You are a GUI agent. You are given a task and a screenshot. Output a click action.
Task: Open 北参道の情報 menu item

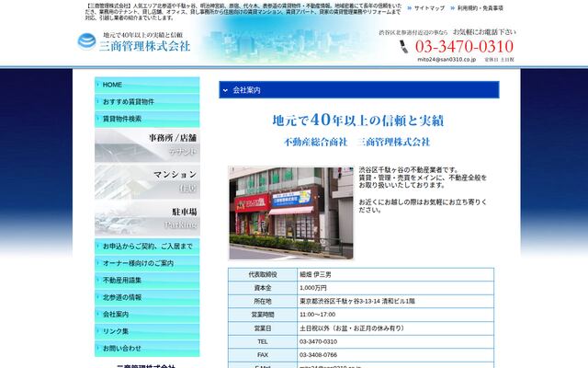[147, 297]
